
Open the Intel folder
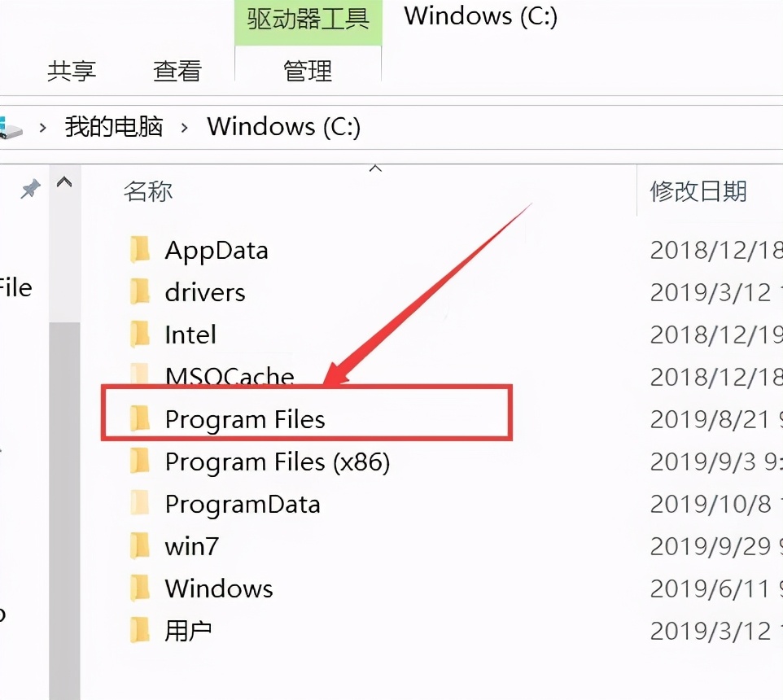click(190, 335)
